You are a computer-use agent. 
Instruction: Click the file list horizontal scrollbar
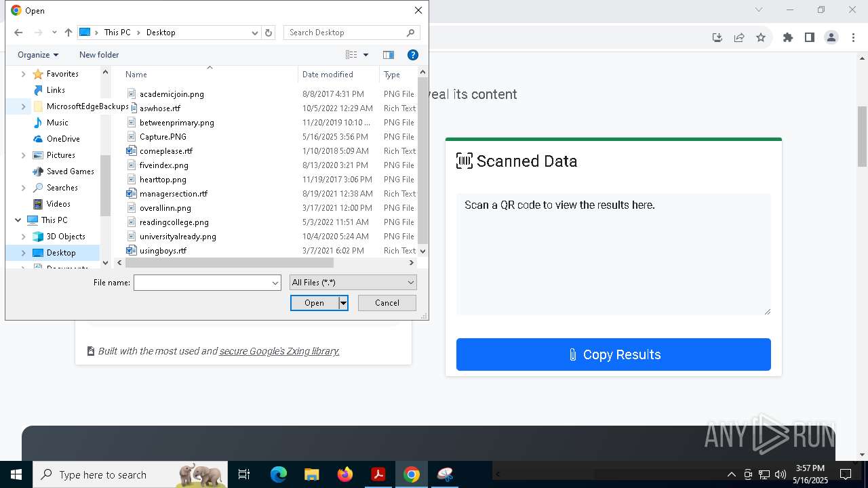pos(231,263)
